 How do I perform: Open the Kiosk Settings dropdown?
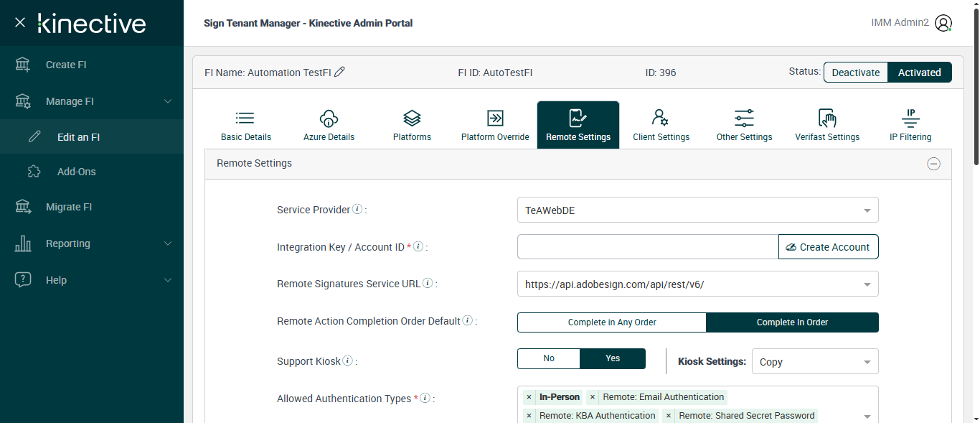[x=814, y=362]
